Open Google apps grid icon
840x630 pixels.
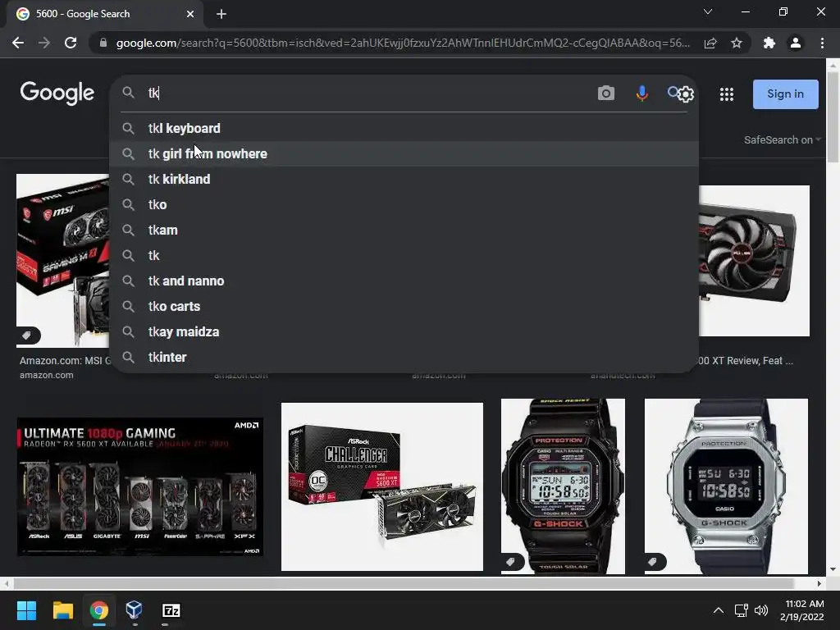click(x=727, y=94)
